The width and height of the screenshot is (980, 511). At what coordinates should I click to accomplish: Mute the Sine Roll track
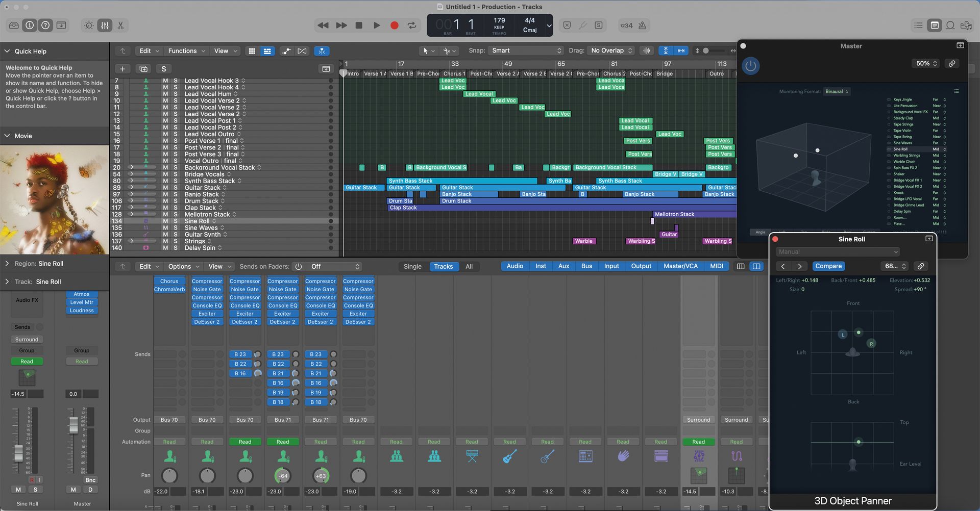point(165,221)
